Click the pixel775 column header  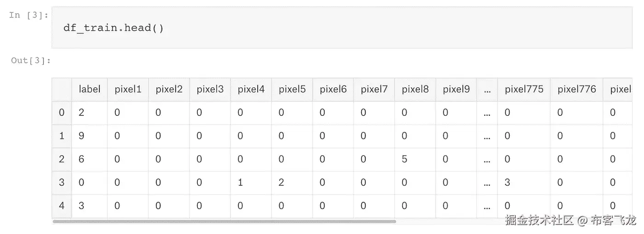524,89
